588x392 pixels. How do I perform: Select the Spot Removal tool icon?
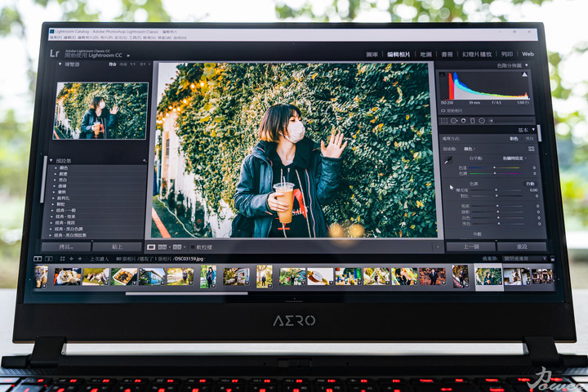pyautogui.click(x=454, y=121)
